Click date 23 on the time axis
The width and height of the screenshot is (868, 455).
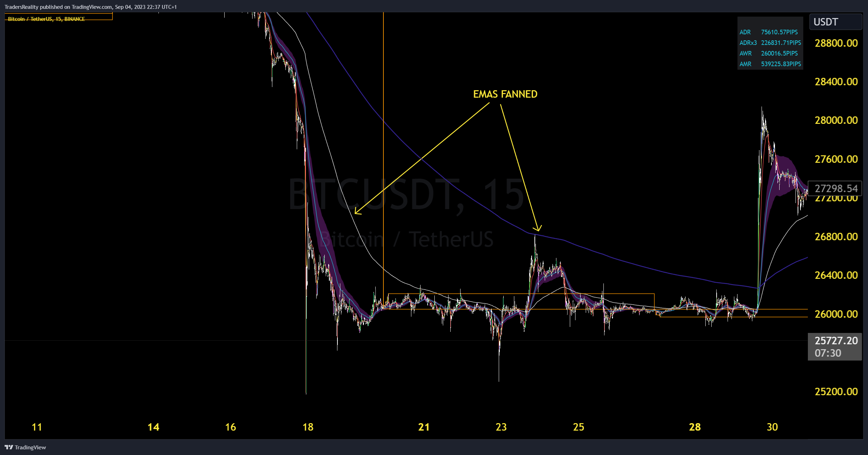[501, 427]
